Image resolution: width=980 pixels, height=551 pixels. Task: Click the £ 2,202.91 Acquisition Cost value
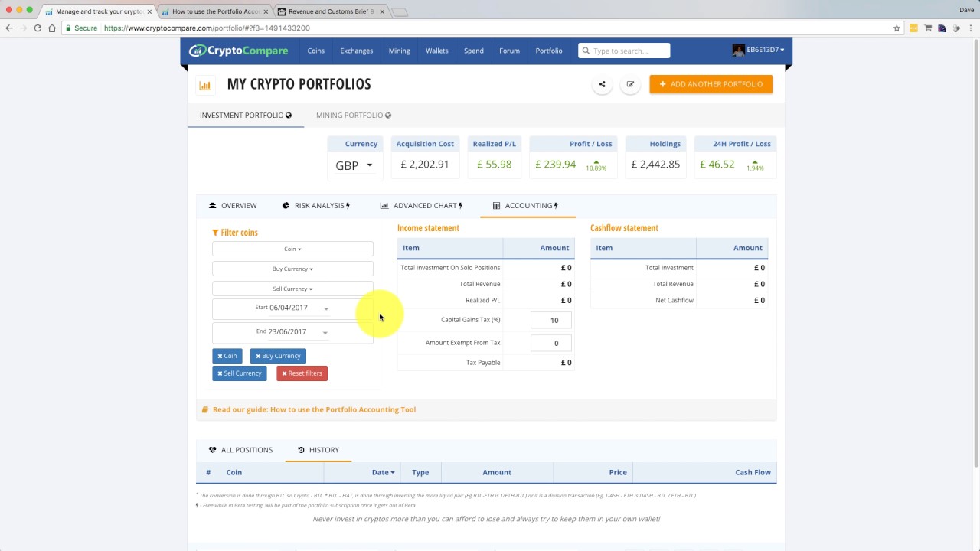425,165
